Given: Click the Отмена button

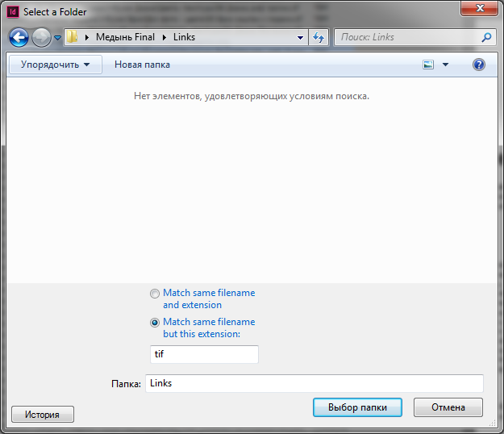Looking at the screenshot, I should click(x=448, y=407).
